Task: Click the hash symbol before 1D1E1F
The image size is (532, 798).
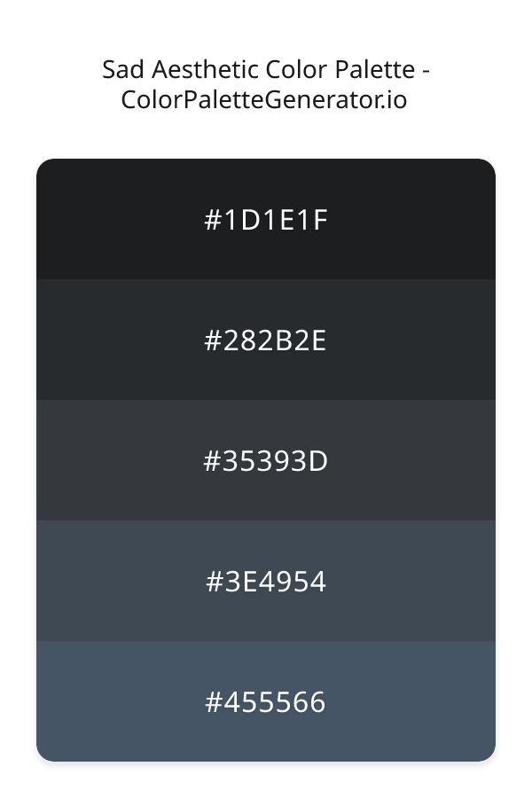Action: pyautogui.click(x=213, y=220)
